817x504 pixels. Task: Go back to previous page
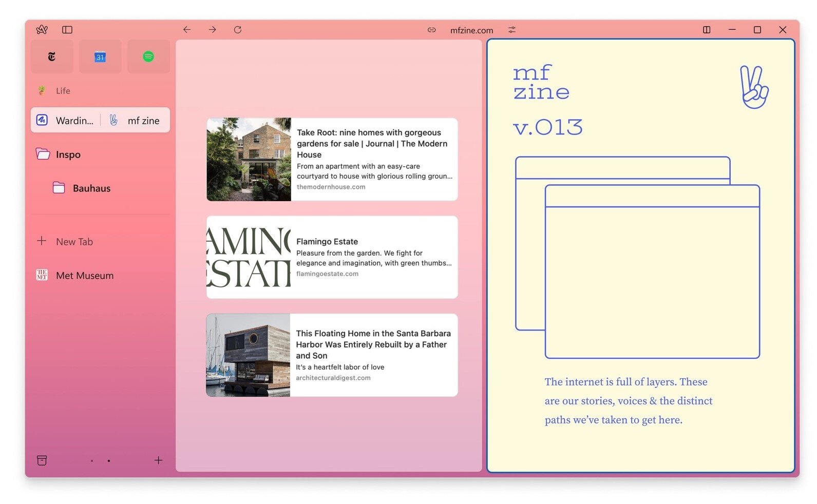(x=187, y=30)
